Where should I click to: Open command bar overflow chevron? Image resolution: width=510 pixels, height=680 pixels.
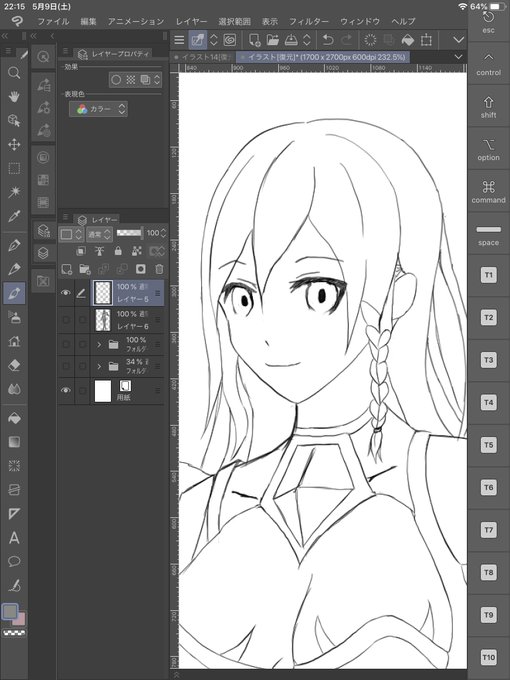458,40
